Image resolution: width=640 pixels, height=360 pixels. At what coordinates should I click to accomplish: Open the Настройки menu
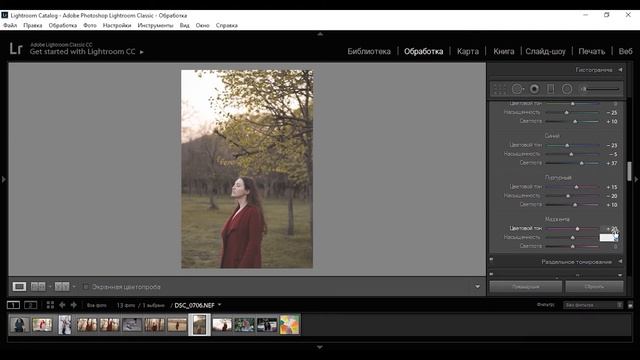pyautogui.click(x=117, y=25)
